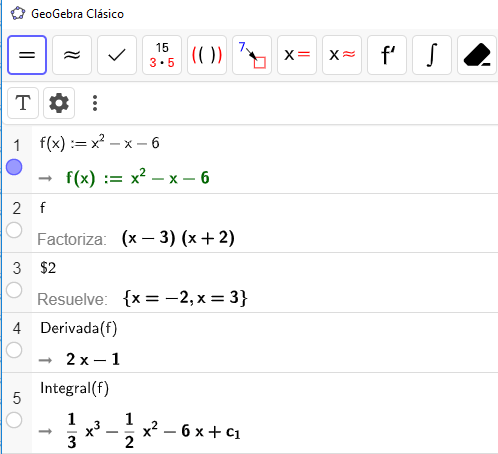Select the Evaluate (=) tool
Screen dimensions: 498x454
[27, 55]
